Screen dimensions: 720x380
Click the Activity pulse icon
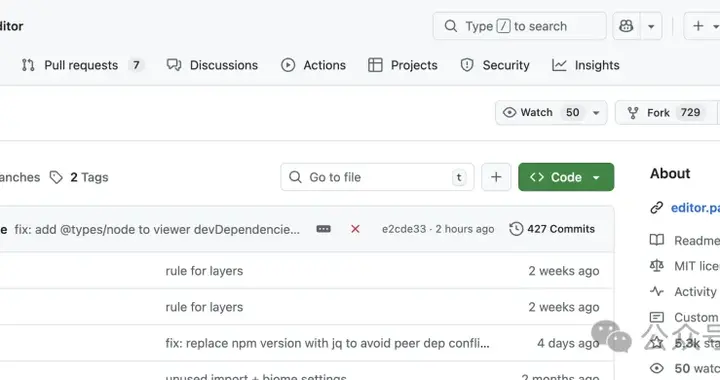[x=657, y=291]
